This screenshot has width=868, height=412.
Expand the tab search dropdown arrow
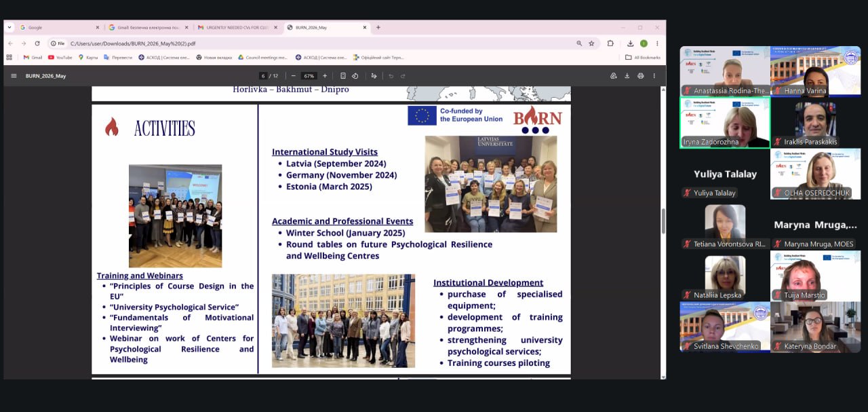tap(9, 28)
